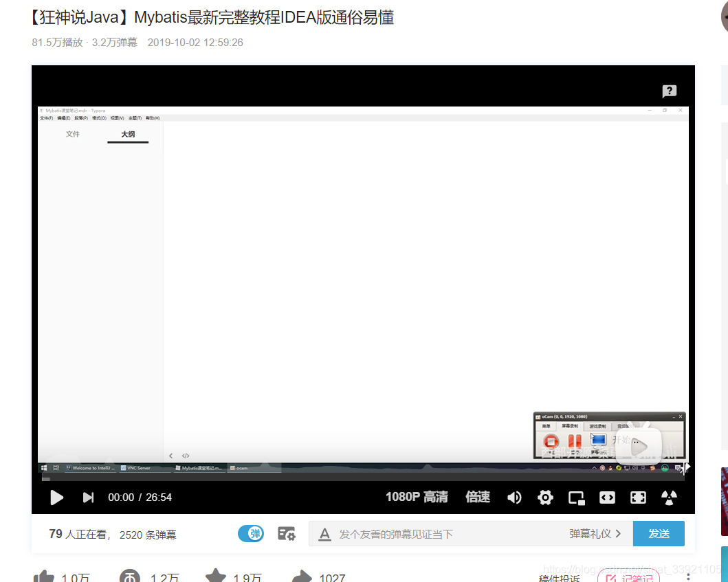This screenshot has width=728, height=582.
Task: Click the '2520 条弹幕' text
Action: coord(148,535)
